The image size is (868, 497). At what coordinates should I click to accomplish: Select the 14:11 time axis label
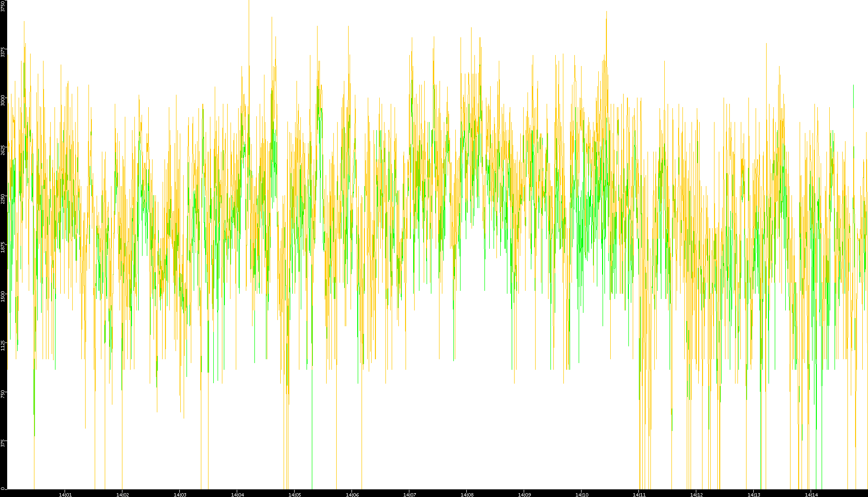[639, 495]
